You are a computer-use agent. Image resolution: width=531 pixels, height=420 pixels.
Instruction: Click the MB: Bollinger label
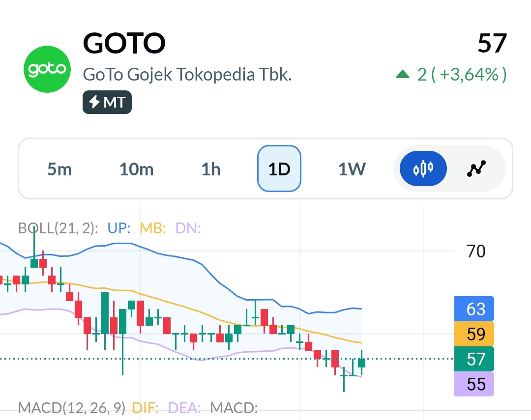pos(153,228)
